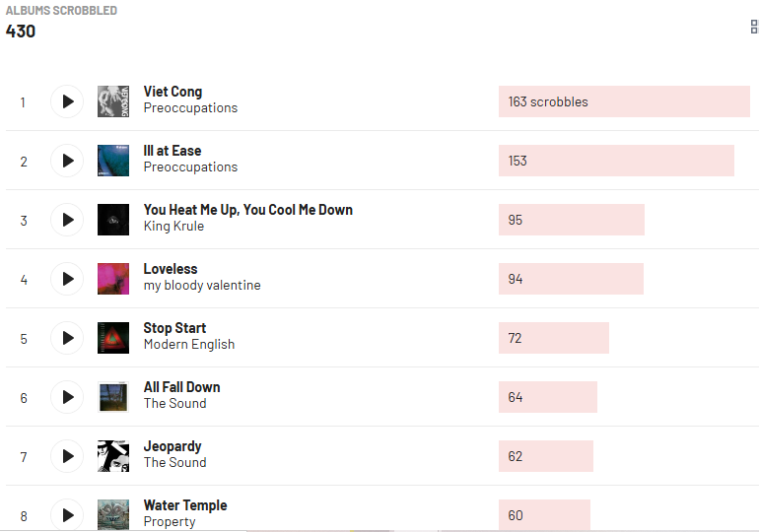Open the Viet Cong album cover
The image size is (759, 532).
click(113, 101)
